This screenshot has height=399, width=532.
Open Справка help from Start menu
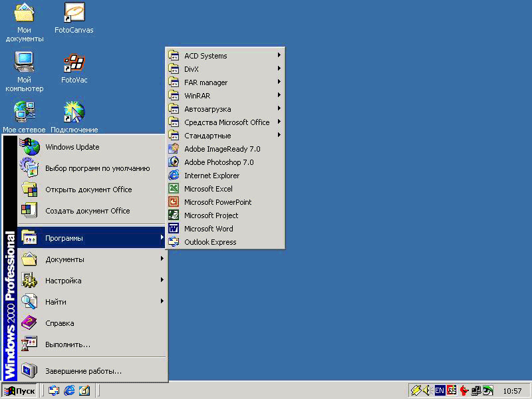pos(92,323)
